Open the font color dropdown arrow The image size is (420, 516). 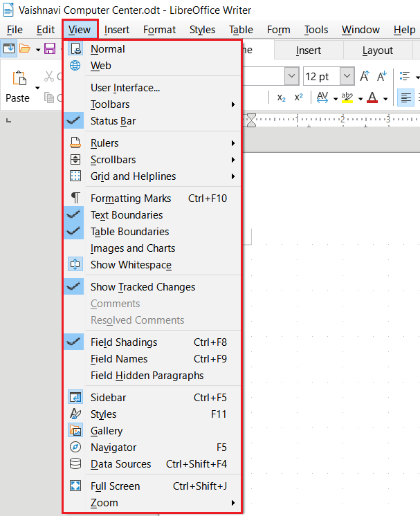point(385,98)
